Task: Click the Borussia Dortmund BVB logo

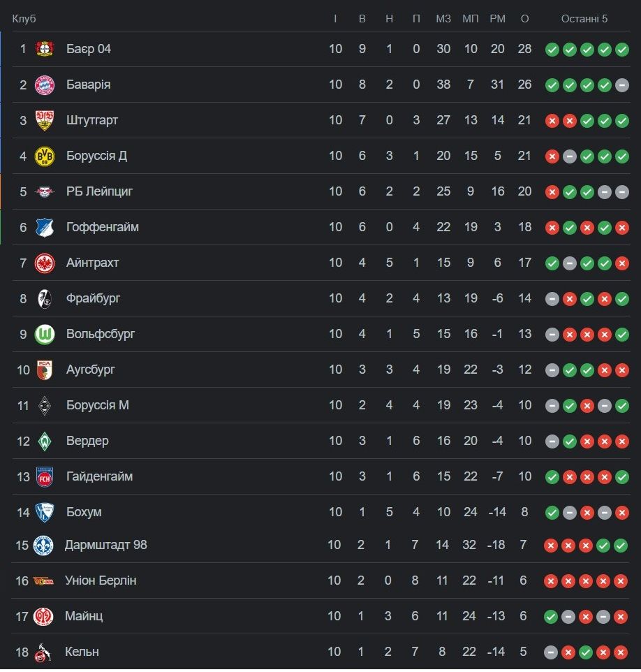Action: tap(45, 156)
